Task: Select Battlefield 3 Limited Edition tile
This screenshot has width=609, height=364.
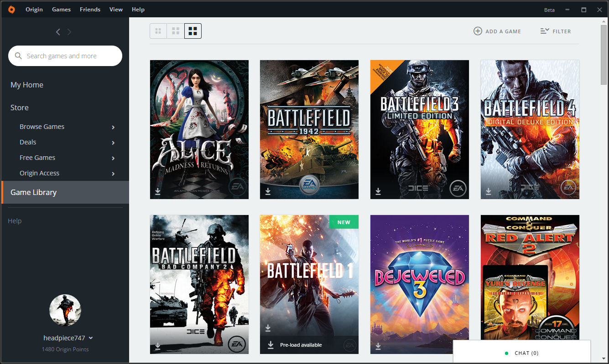Action: (420, 129)
